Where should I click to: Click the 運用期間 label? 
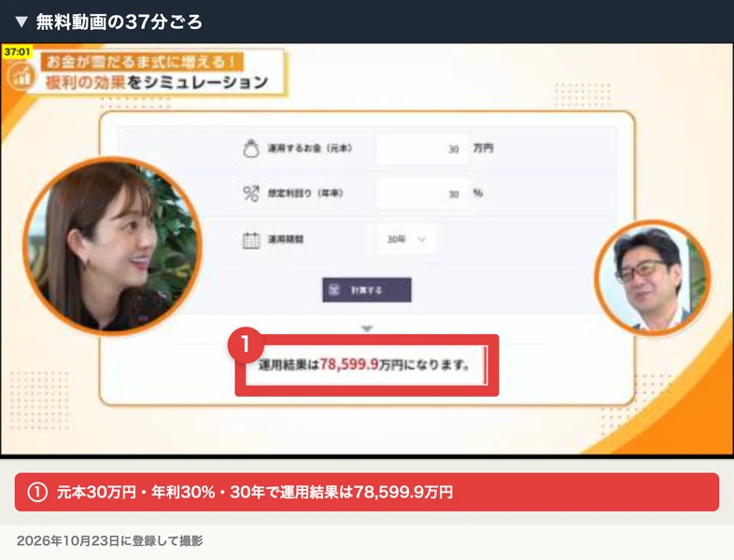point(286,239)
